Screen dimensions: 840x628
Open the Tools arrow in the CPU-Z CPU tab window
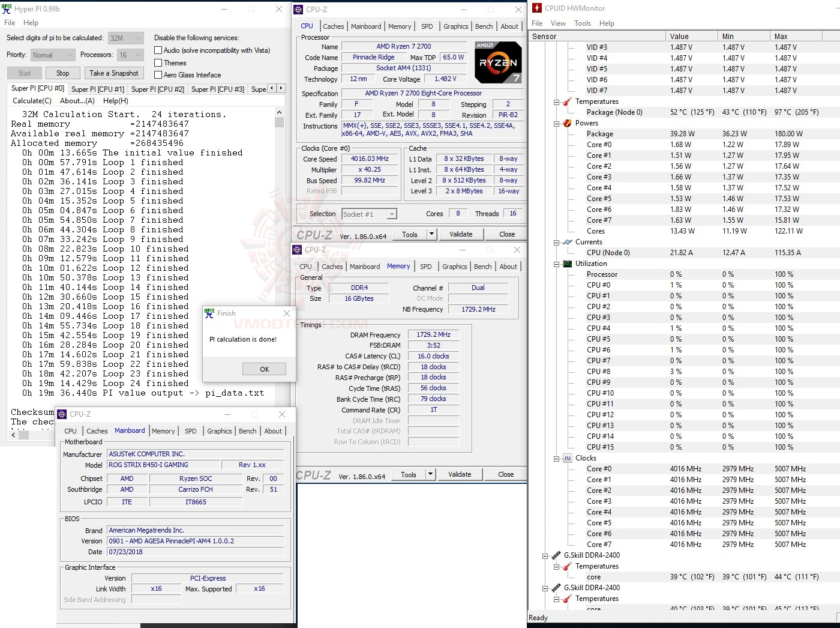tap(431, 234)
